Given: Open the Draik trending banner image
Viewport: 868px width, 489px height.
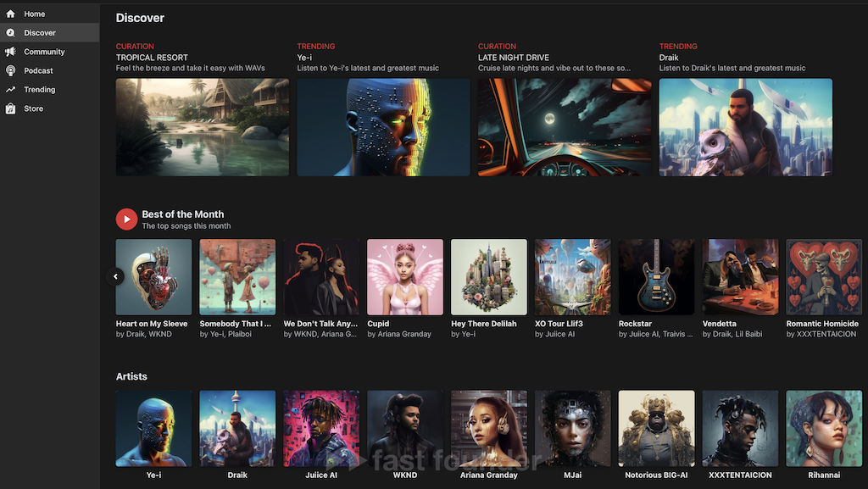Looking at the screenshot, I should [745, 127].
